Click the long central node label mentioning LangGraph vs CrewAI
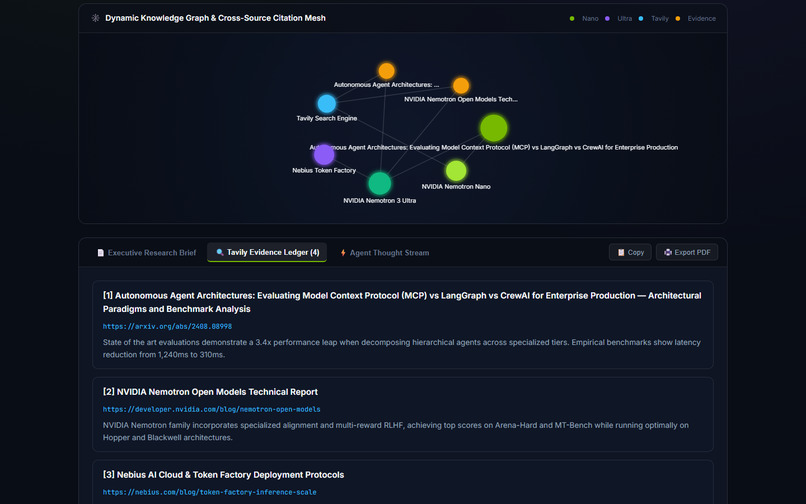Viewport: 806px width, 504px height. [x=493, y=148]
